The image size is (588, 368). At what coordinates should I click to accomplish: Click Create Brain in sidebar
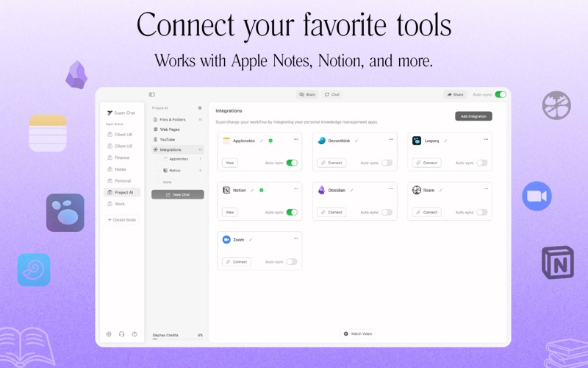tap(121, 219)
